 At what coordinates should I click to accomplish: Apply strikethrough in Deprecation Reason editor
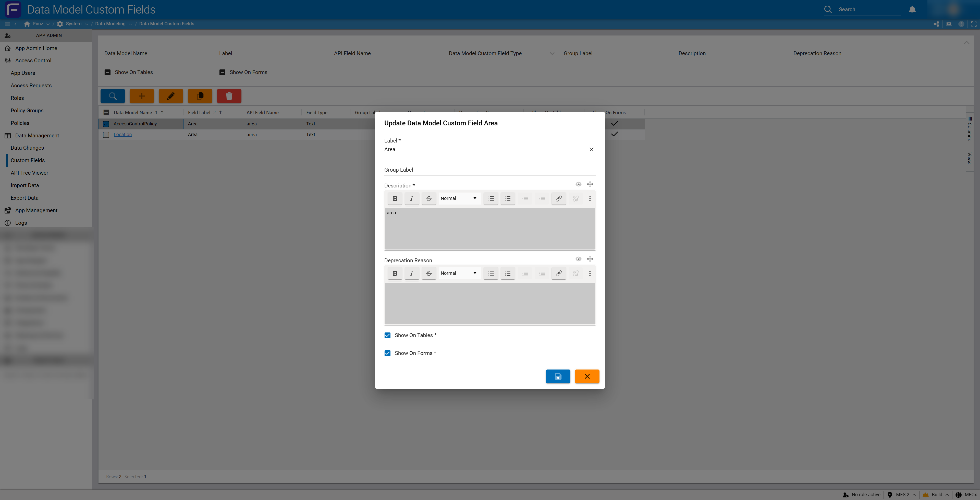pyautogui.click(x=428, y=273)
